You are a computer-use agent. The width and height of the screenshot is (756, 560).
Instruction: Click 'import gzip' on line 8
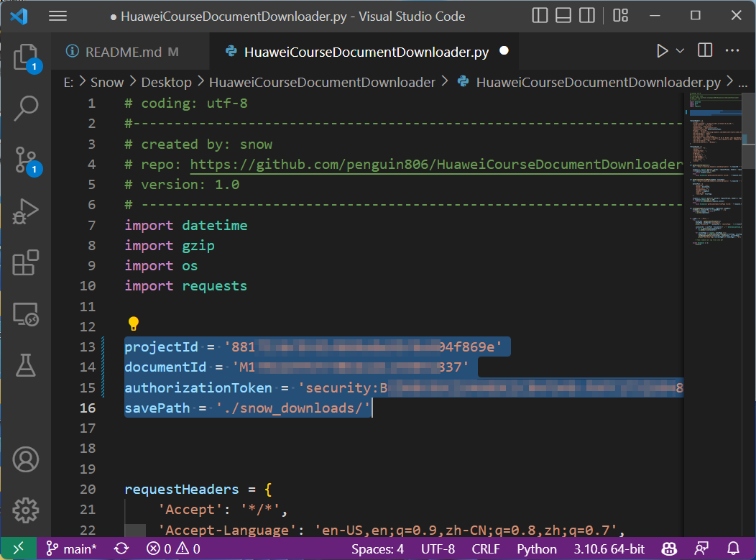click(x=169, y=246)
